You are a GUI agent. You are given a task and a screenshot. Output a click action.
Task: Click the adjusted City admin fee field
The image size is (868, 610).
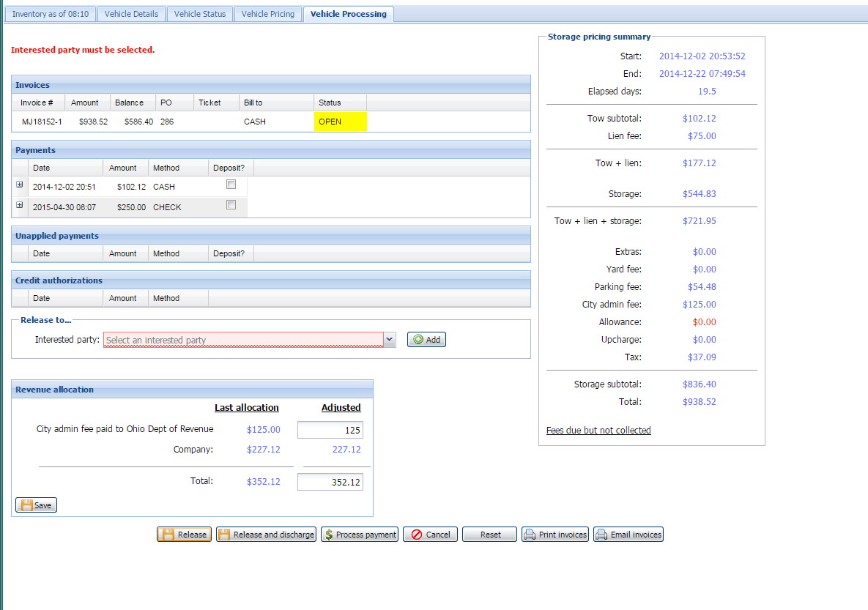coord(330,430)
